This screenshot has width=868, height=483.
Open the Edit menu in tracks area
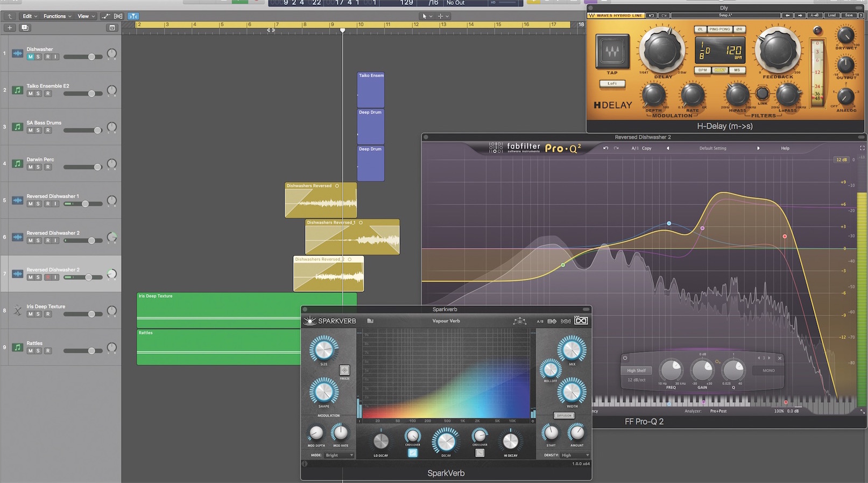point(29,16)
